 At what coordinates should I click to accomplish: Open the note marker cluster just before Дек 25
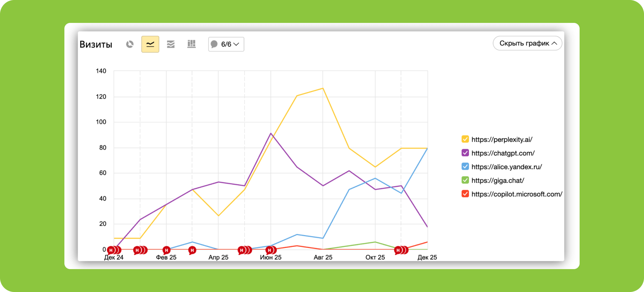coord(398,250)
